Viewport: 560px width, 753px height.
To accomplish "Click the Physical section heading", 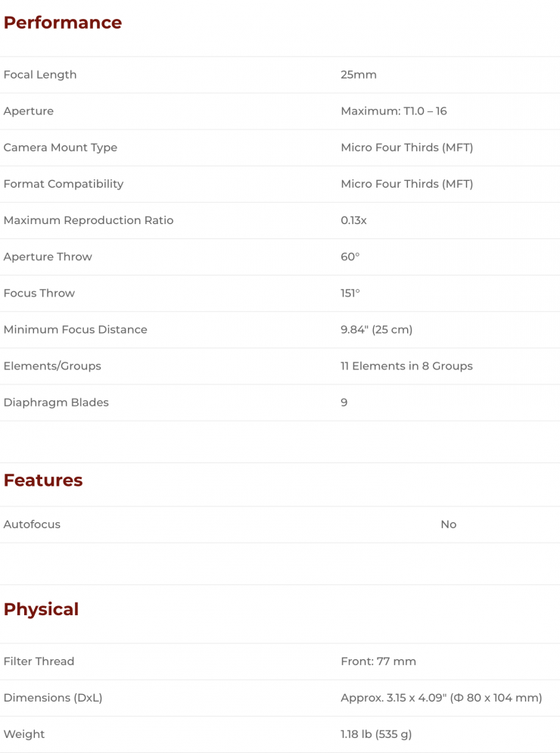I will [41, 610].
